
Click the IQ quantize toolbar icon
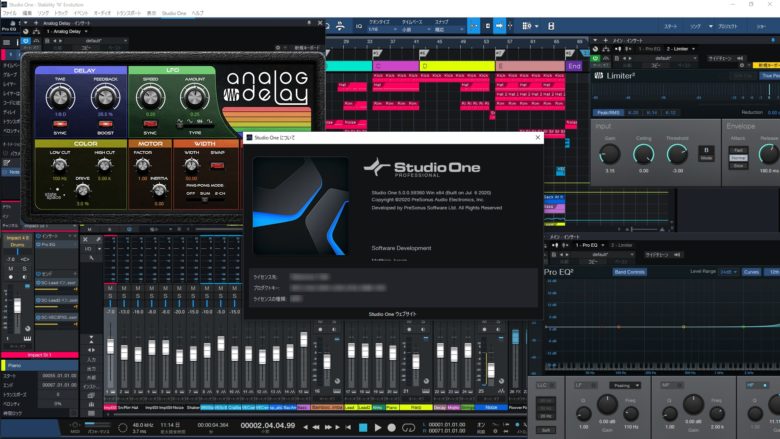click(359, 26)
